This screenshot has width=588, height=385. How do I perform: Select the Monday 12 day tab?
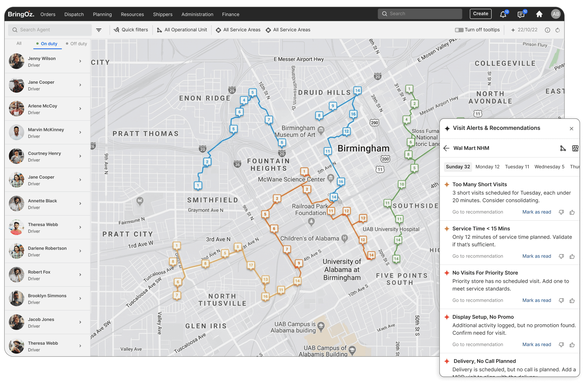pyautogui.click(x=487, y=167)
